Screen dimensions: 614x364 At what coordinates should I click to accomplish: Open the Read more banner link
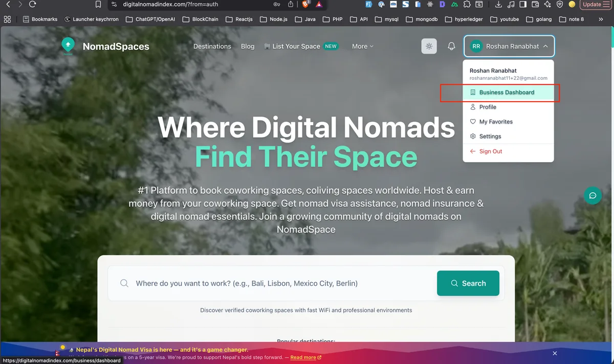coord(303,357)
